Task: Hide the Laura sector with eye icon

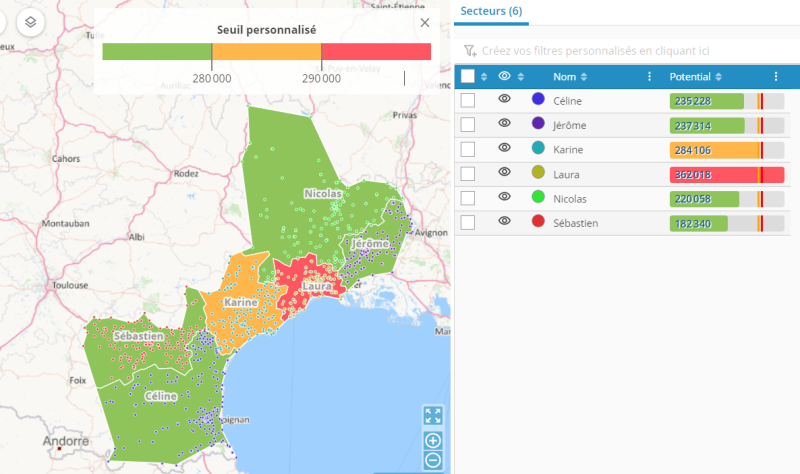Action: point(505,173)
